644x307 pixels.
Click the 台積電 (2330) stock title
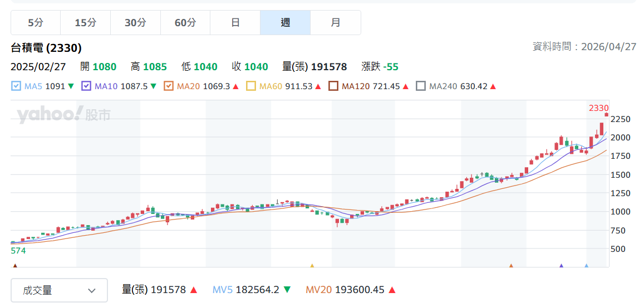[46, 48]
